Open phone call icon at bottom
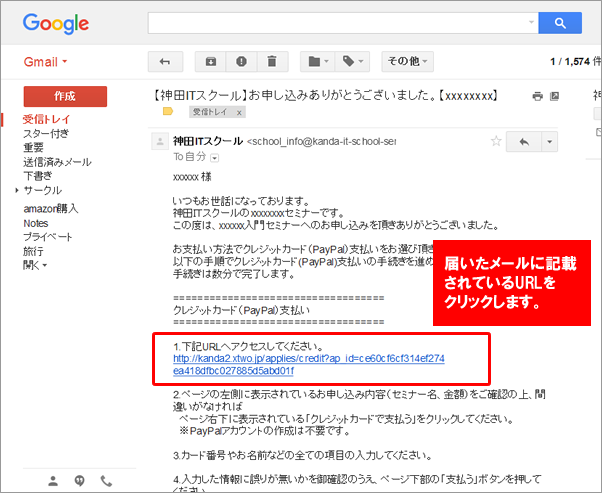The image size is (602, 493). (x=106, y=480)
